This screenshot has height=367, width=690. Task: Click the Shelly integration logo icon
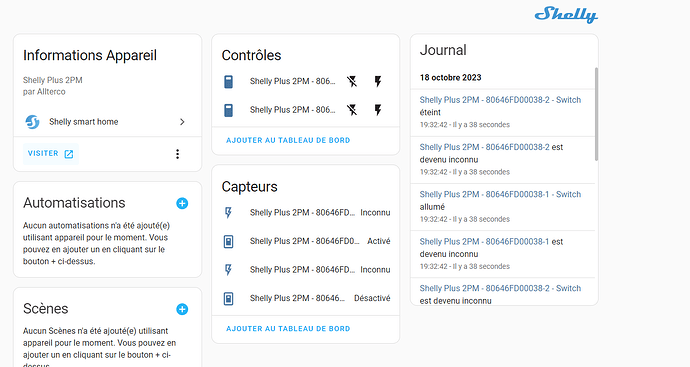(33, 121)
